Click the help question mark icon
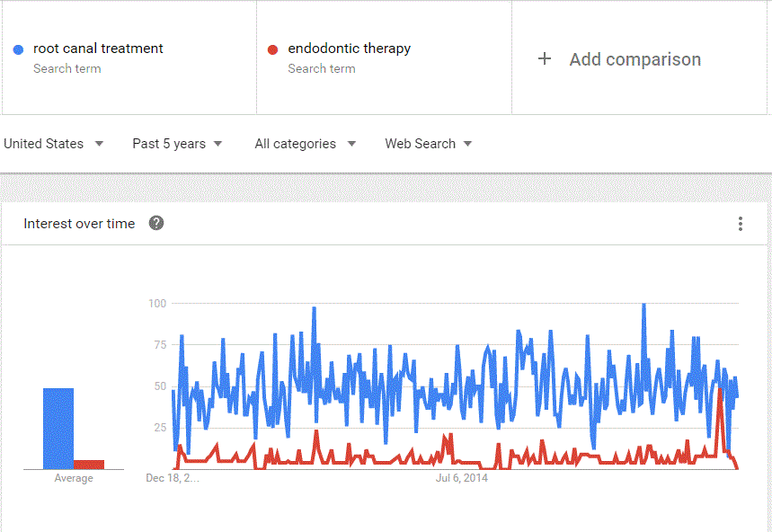The image size is (772, 532). [x=156, y=223]
